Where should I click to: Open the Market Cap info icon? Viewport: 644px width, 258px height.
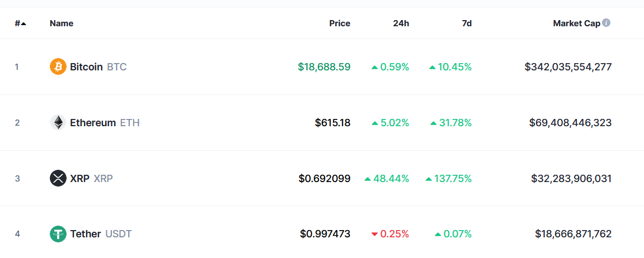coord(607,23)
